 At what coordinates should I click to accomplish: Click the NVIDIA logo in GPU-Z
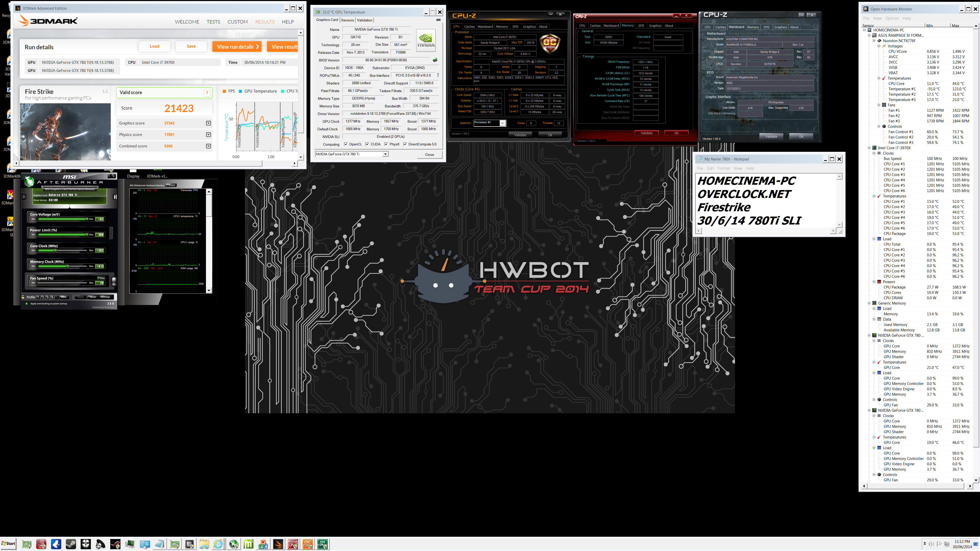(426, 40)
